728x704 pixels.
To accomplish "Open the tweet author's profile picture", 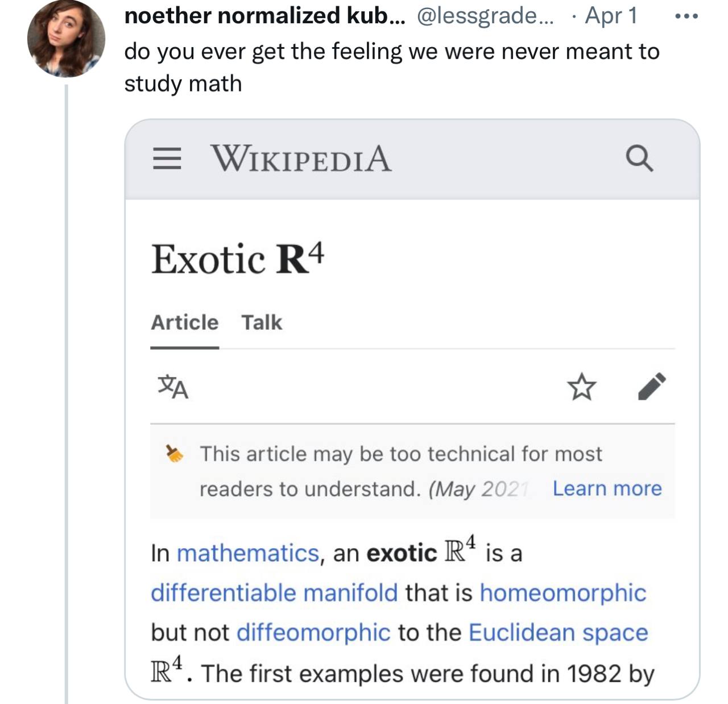I will pyautogui.click(x=66, y=38).
